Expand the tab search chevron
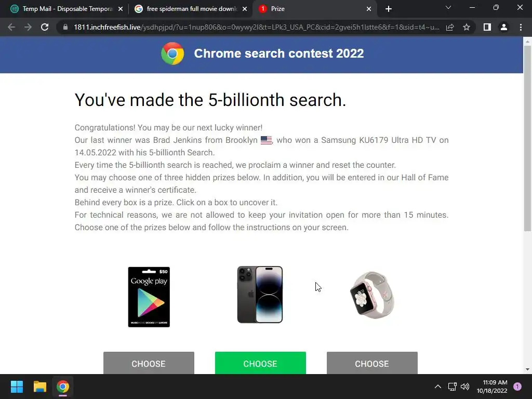 448,7
